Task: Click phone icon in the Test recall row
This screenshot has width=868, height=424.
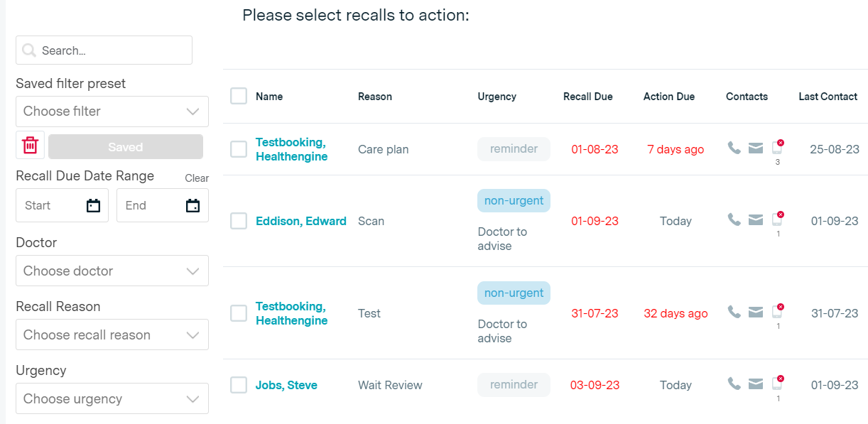Action: click(734, 311)
